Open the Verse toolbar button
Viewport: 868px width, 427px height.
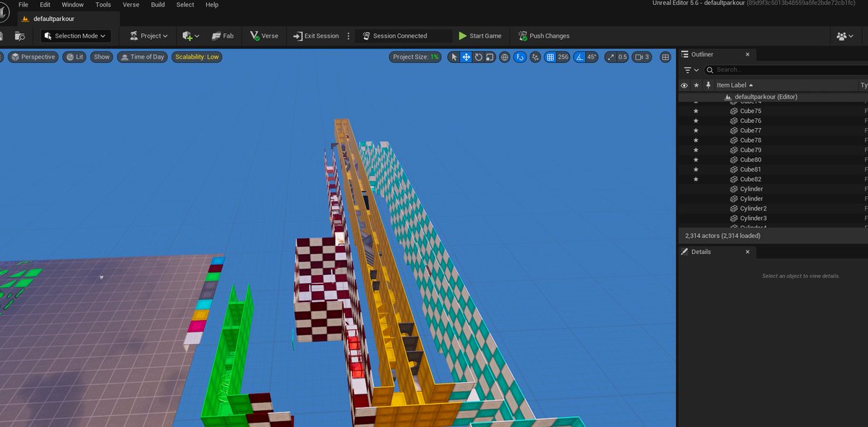(264, 35)
